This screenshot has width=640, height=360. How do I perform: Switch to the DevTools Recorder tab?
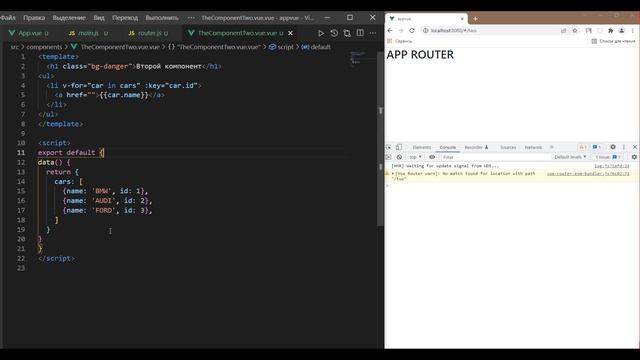pyautogui.click(x=476, y=147)
